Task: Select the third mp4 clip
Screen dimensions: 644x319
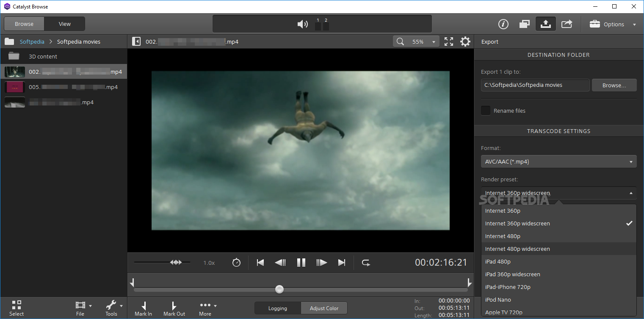Action: (64, 102)
